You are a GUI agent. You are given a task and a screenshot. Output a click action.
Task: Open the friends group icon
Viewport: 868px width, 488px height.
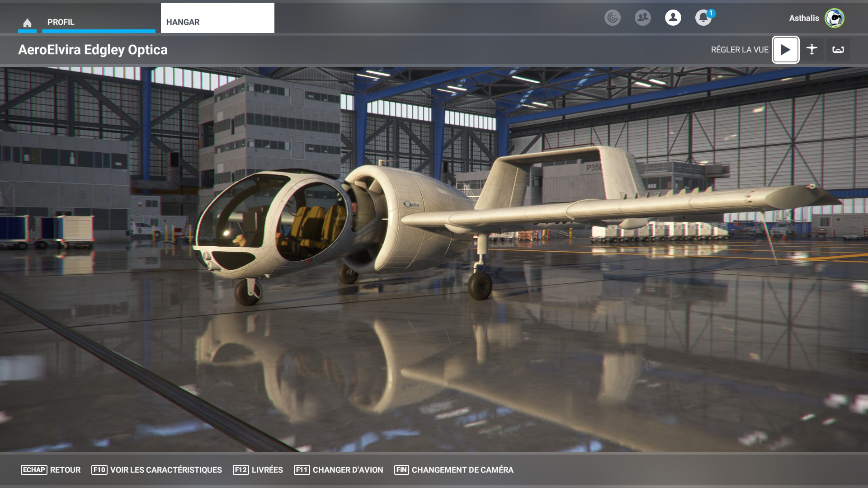(x=642, y=18)
